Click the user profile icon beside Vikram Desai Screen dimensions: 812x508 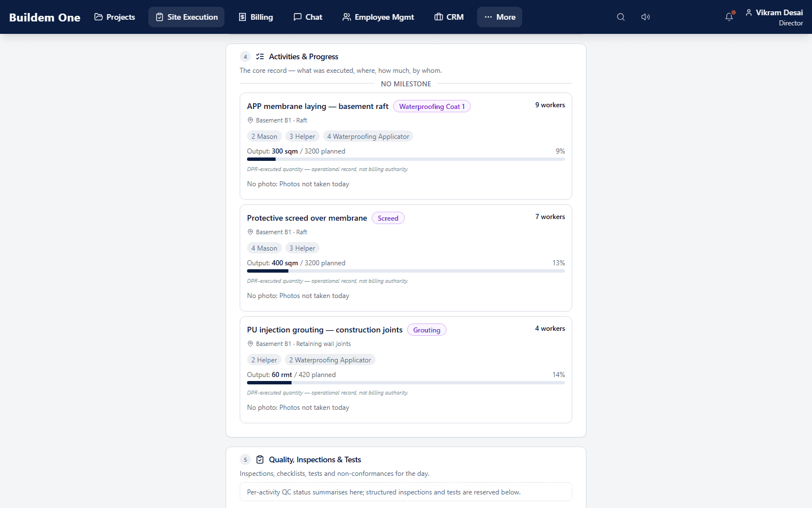click(x=749, y=12)
